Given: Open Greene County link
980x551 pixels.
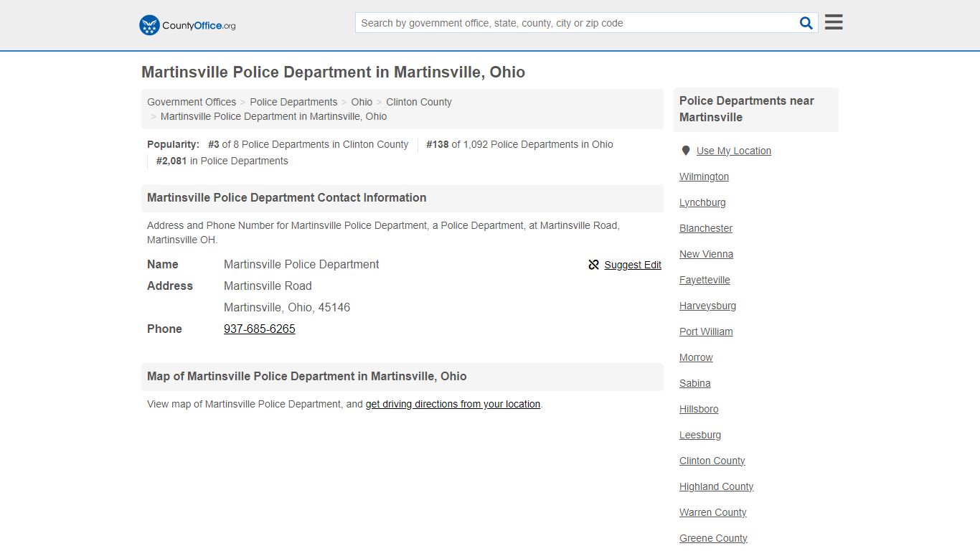Looking at the screenshot, I should coord(713,538).
